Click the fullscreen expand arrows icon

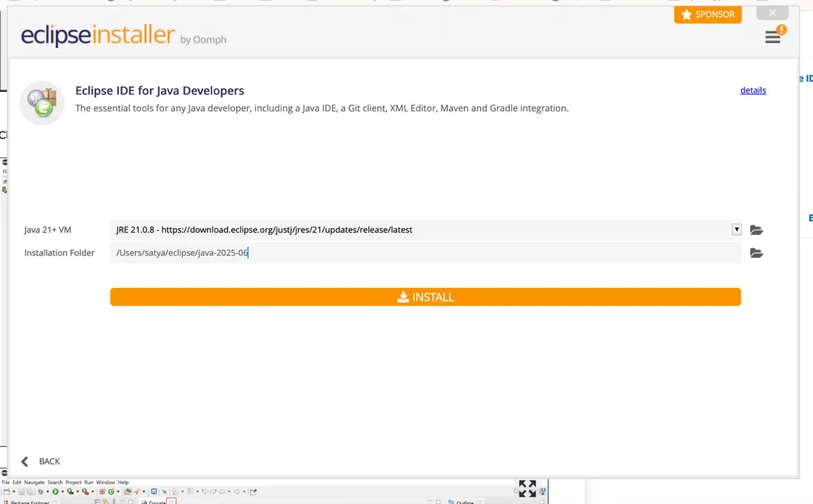(527, 488)
